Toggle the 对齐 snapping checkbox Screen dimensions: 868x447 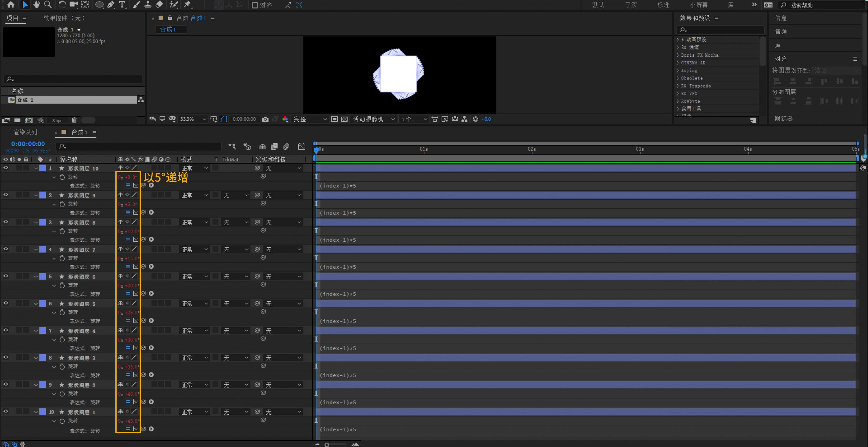255,5
